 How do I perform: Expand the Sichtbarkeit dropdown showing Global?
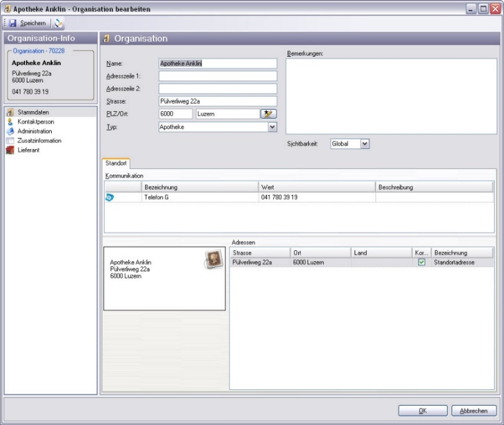click(365, 144)
